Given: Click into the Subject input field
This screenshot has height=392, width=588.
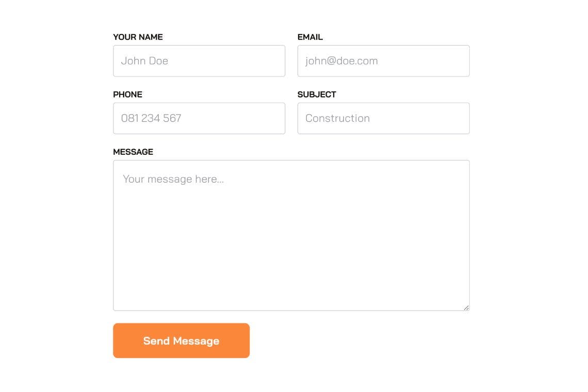Looking at the screenshot, I should click(x=383, y=118).
